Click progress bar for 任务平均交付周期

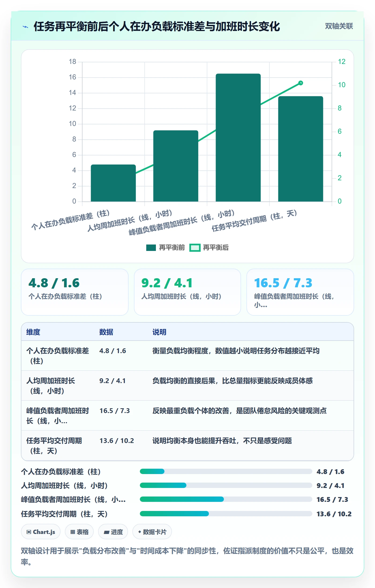tap(226, 514)
